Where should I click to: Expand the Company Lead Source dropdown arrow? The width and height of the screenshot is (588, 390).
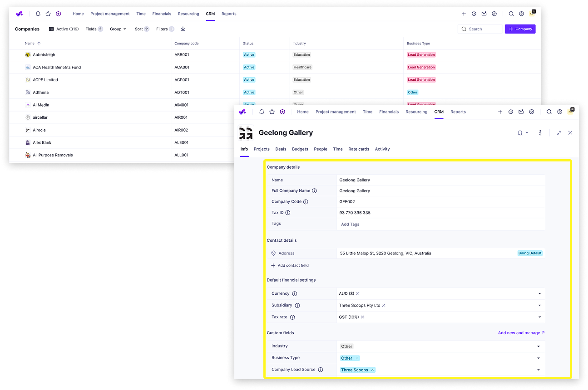click(x=539, y=370)
